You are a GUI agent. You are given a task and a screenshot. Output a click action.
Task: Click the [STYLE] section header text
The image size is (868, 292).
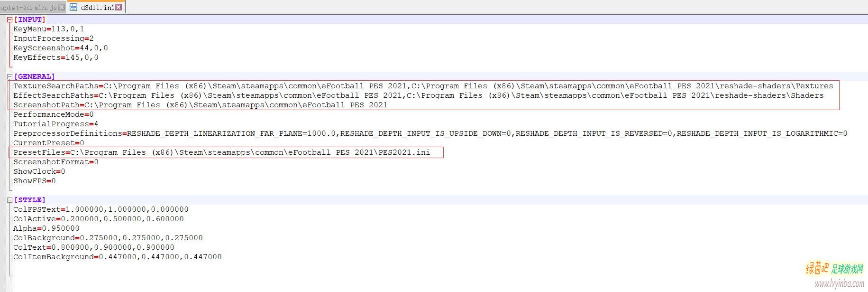click(x=30, y=200)
